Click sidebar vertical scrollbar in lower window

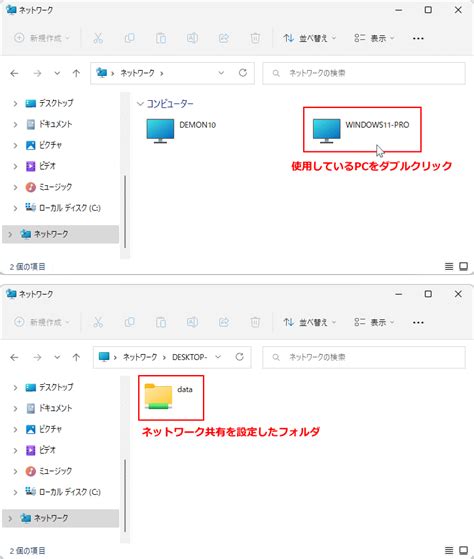pyautogui.click(x=125, y=496)
